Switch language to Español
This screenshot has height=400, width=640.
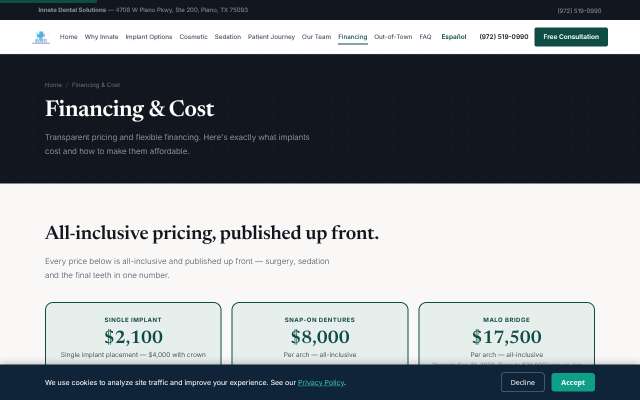[x=454, y=37]
